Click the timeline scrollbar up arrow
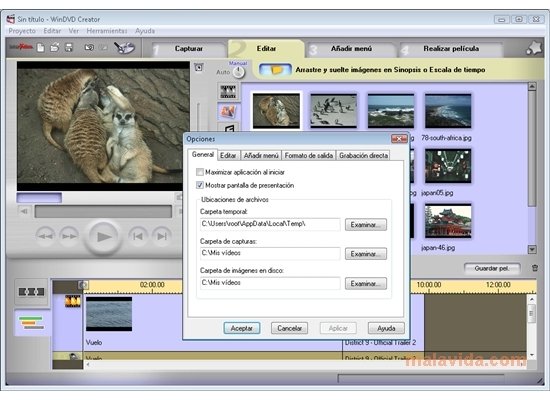This screenshot has height=400, width=550. 531,299
